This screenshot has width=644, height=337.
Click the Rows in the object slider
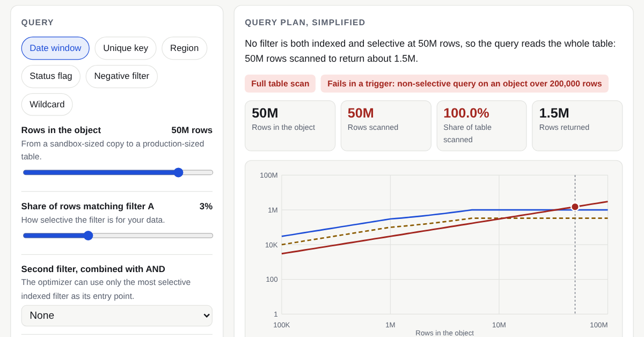click(x=118, y=172)
